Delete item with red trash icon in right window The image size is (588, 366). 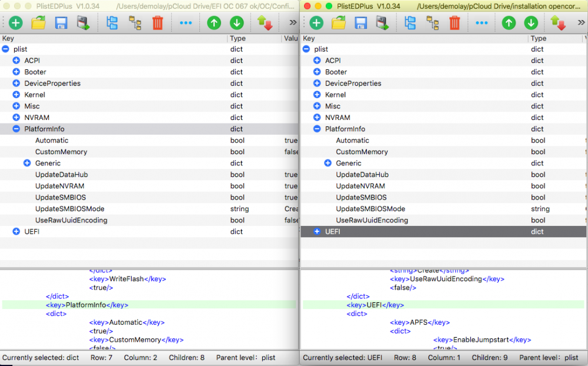point(455,23)
